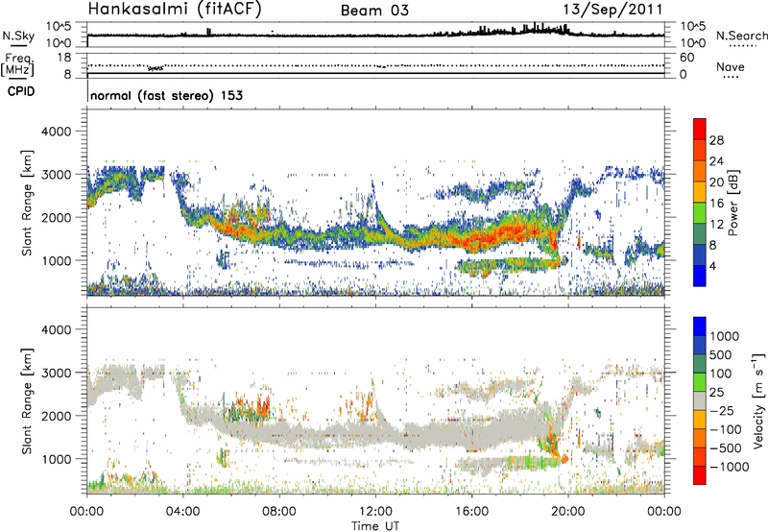Click the '04:00' time axis tick
The image size is (768, 532).
(x=183, y=512)
